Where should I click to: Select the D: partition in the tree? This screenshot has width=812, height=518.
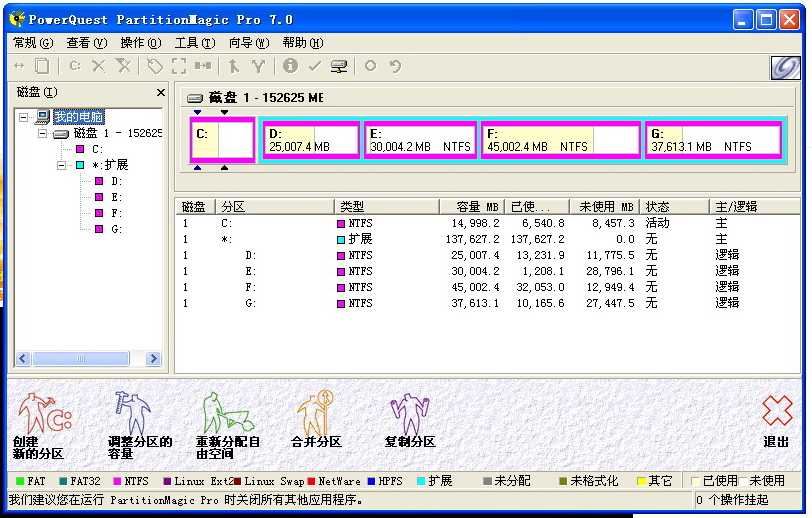[x=117, y=182]
